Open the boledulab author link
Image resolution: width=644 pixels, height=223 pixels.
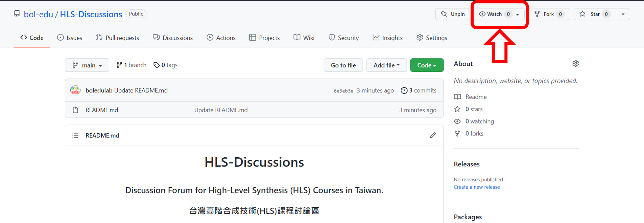pos(99,90)
